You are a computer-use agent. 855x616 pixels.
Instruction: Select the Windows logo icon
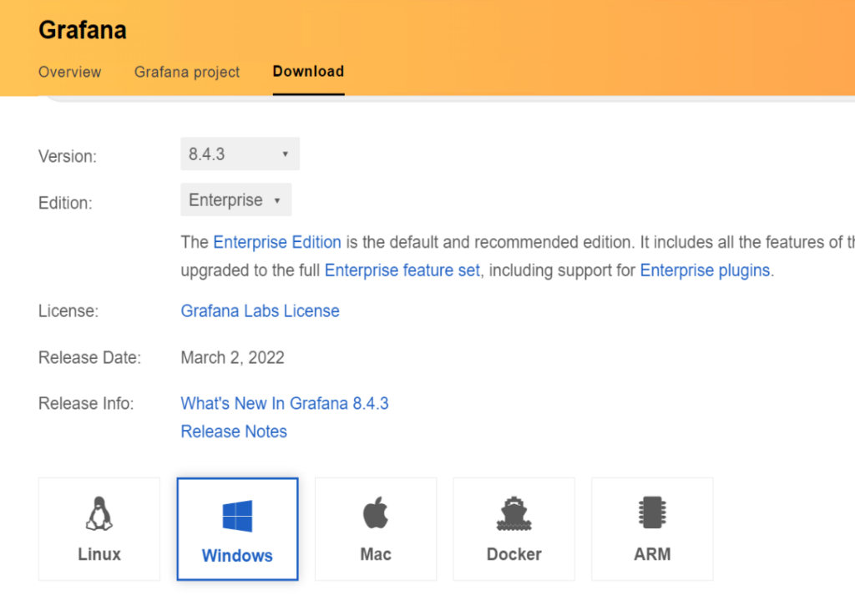point(237,516)
